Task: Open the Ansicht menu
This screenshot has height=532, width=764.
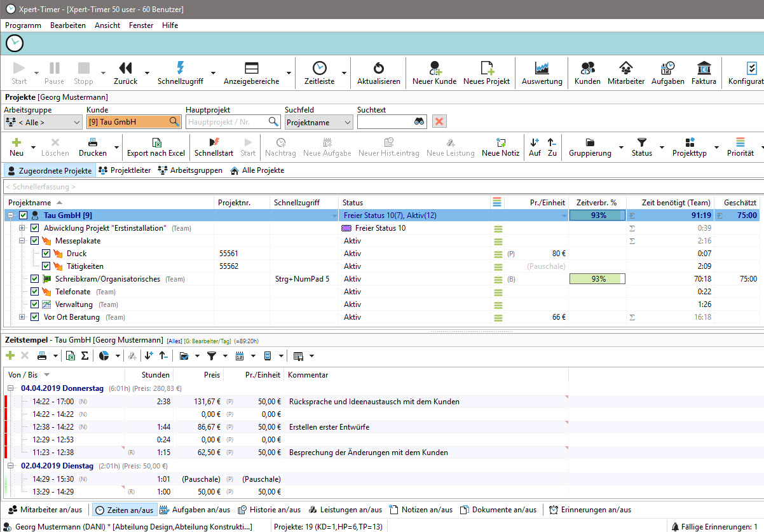Action: click(107, 25)
